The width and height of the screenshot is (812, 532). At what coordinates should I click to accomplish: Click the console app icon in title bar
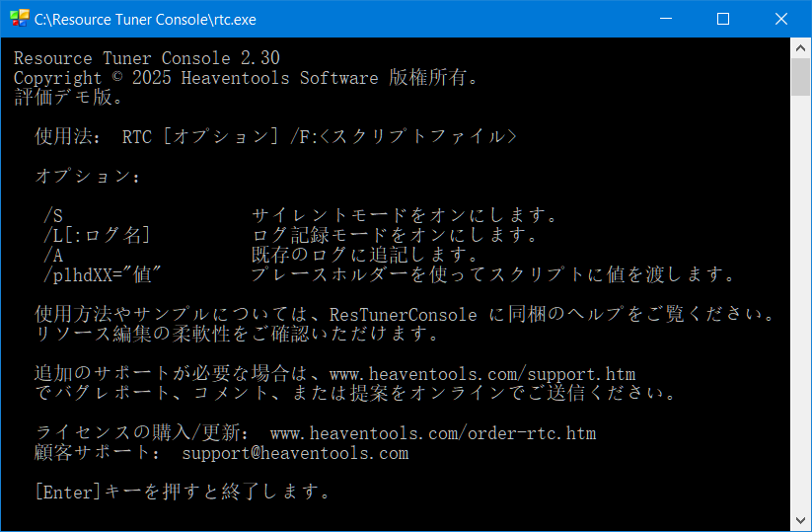(19, 18)
